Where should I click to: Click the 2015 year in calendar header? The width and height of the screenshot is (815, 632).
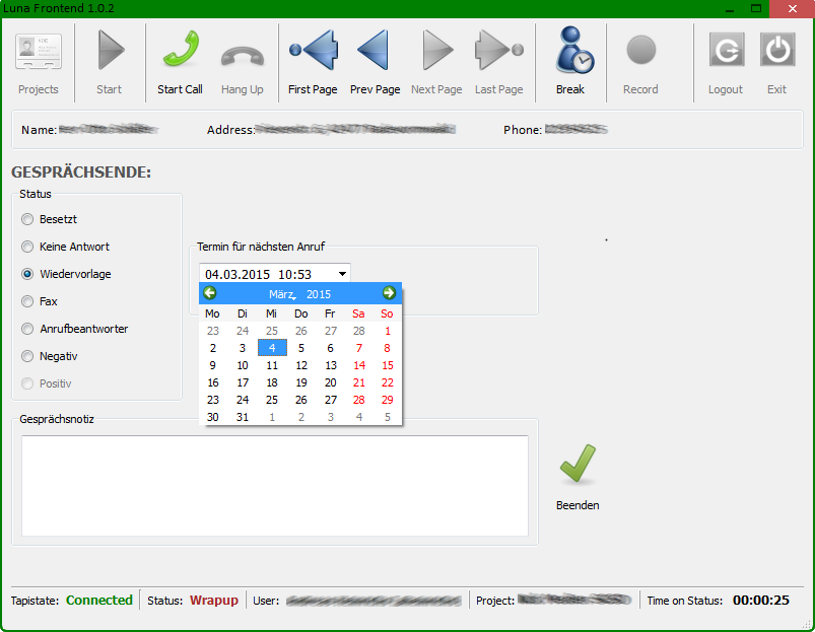318,294
